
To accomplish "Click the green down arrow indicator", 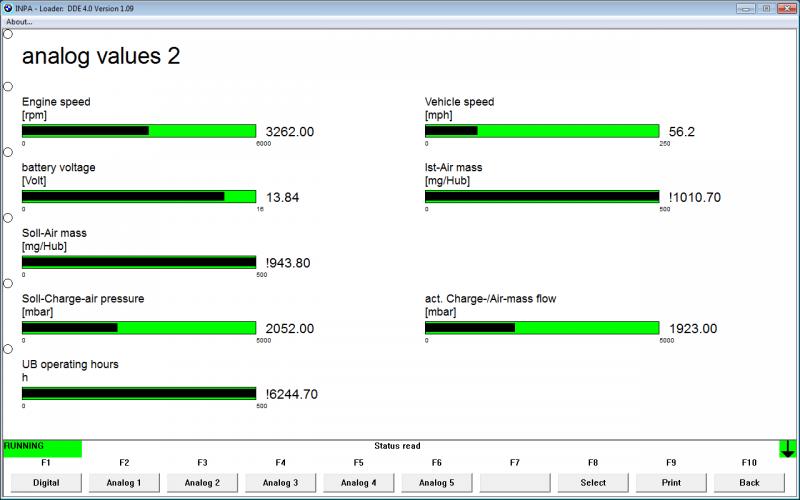I will (x=788, y=449).
